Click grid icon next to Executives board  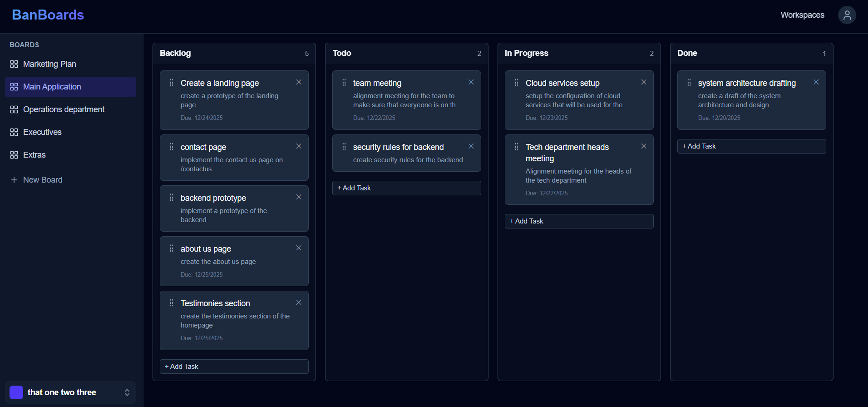click(x=14, y=132)
